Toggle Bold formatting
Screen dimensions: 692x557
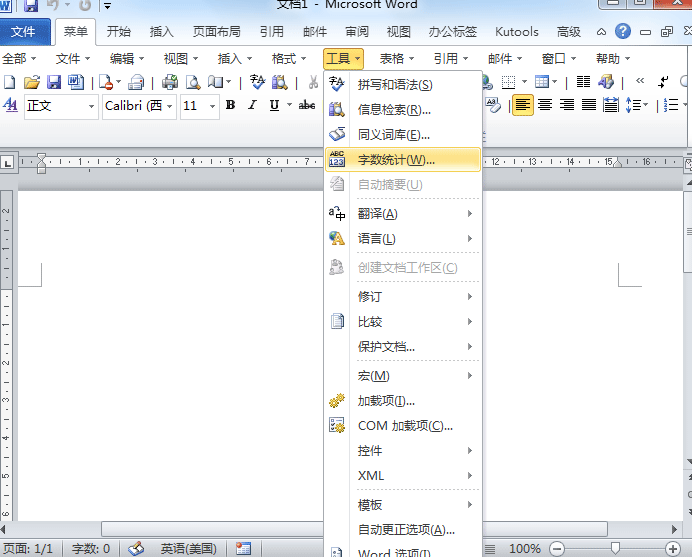tap(230, 105)
